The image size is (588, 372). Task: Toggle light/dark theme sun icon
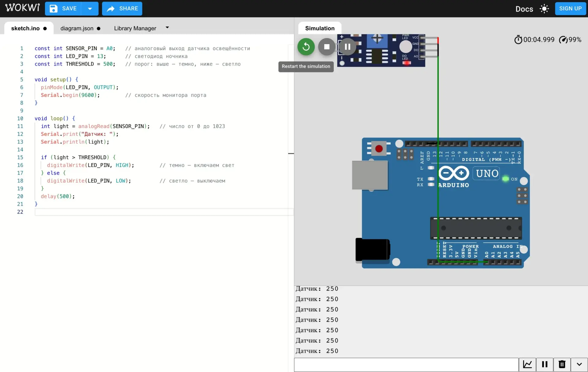click(544, 9)
